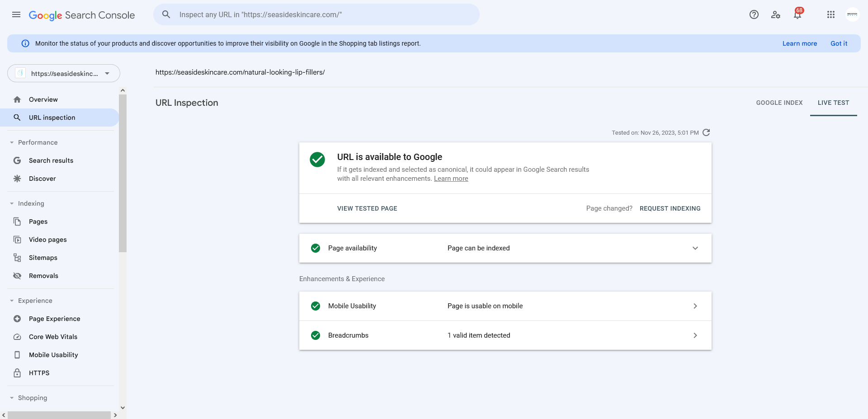Click Request Indexing
This screenshot has width=868, height=419.
point(670,208)
